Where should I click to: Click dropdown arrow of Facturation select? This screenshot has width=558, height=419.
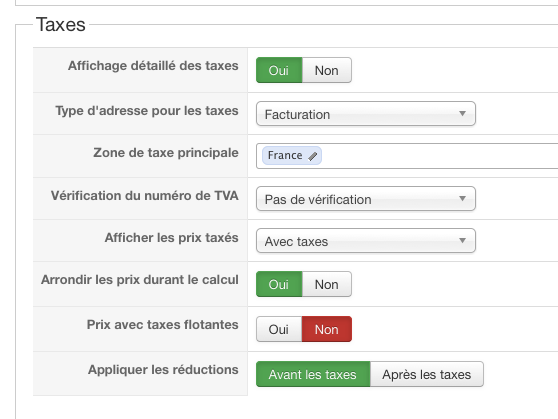462,114
